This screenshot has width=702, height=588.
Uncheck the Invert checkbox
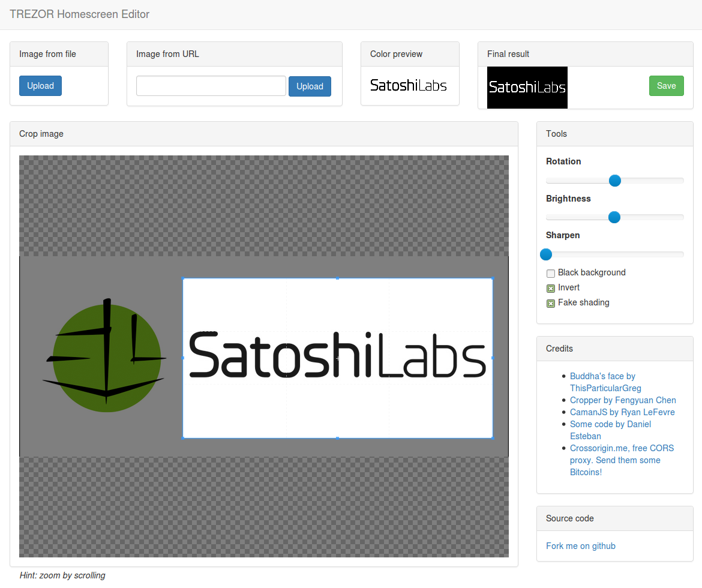pos(551,288)
